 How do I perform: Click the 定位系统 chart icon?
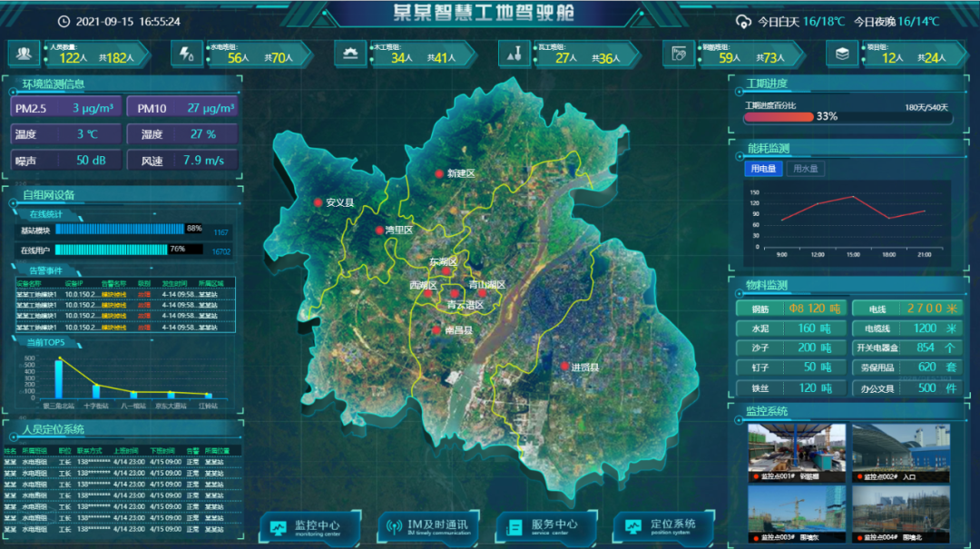[x=633, y=527]
